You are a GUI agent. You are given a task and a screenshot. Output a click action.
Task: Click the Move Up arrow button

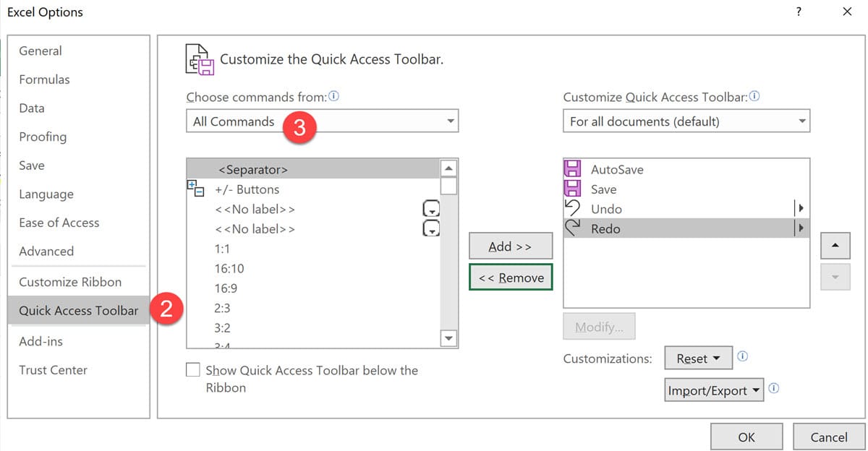(x=835, y=246)
